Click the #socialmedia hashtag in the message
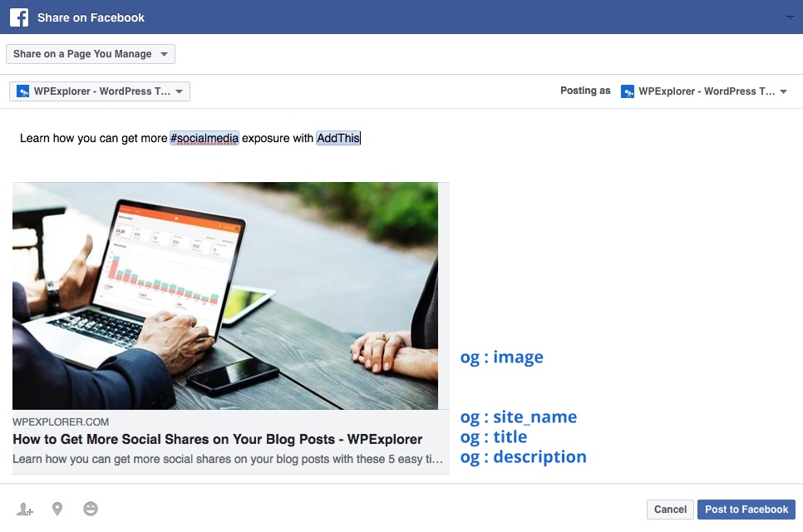The width and height of the screenshot is (803, 532). [204, 138]
